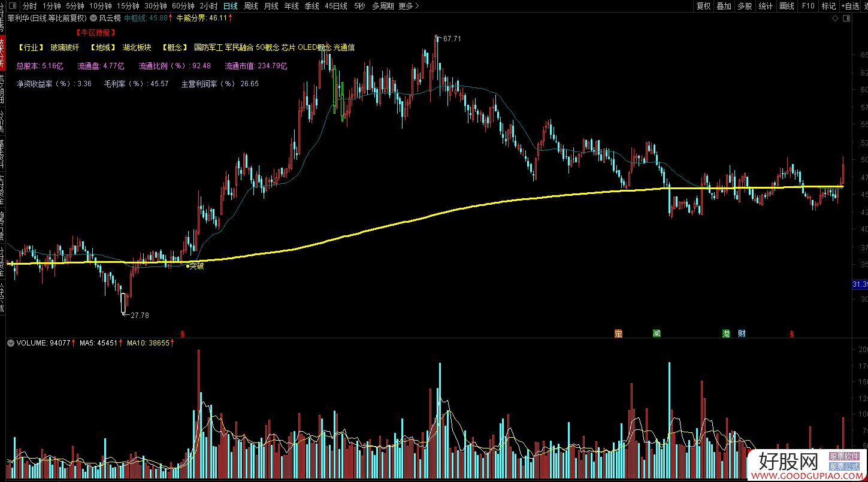Expand the 更多 > timeframe list
Image resolution: width=868 pixels, height=482 pixels.
point(409,6)
